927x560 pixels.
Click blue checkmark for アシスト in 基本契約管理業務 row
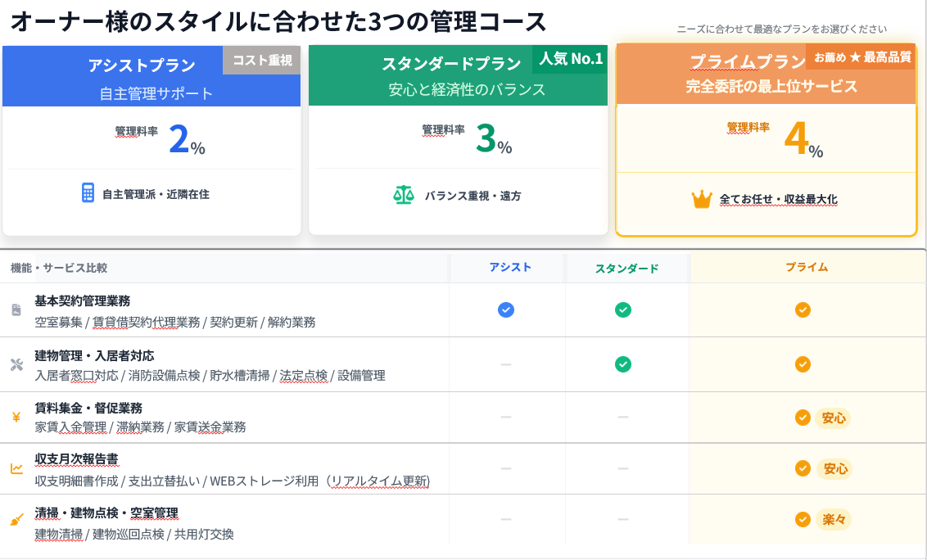point(506,309)
